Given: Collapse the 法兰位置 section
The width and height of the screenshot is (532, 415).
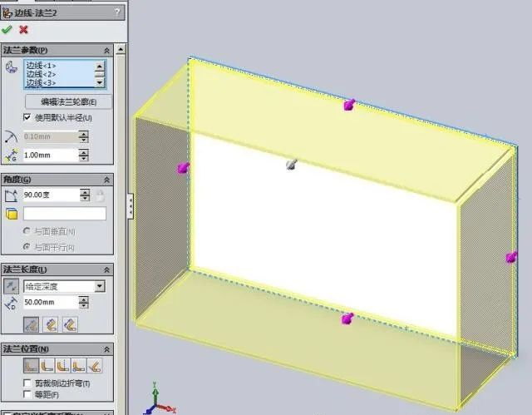Looking at the screenshot, I should pyautogui.click(x=106, y=349).
